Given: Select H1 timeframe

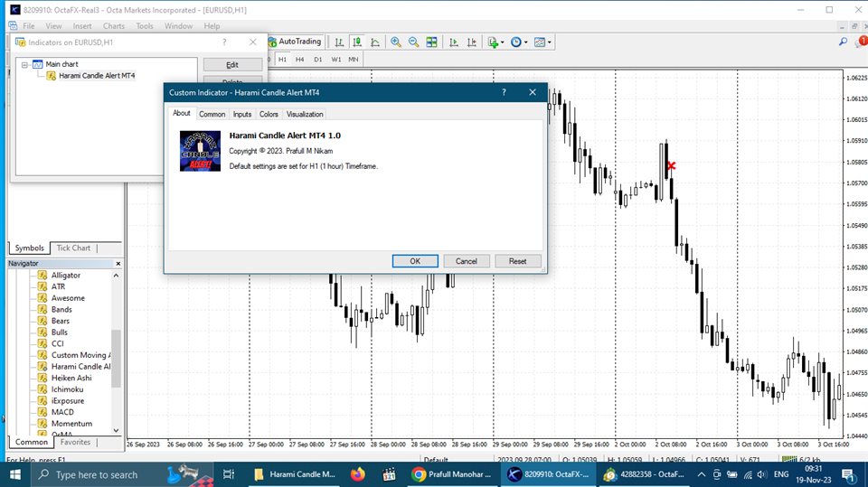Looking at the screenshot, I should click(282, 60).
